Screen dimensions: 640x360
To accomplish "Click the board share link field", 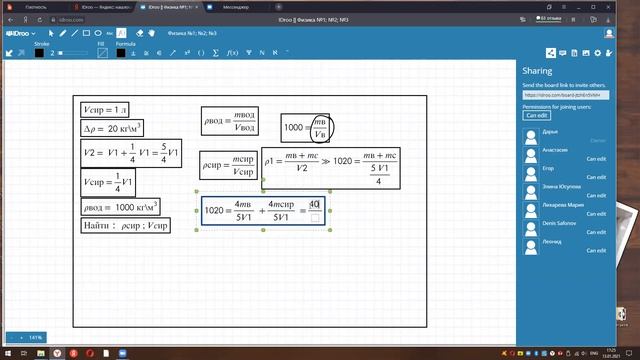I will [x=566, y=95].
